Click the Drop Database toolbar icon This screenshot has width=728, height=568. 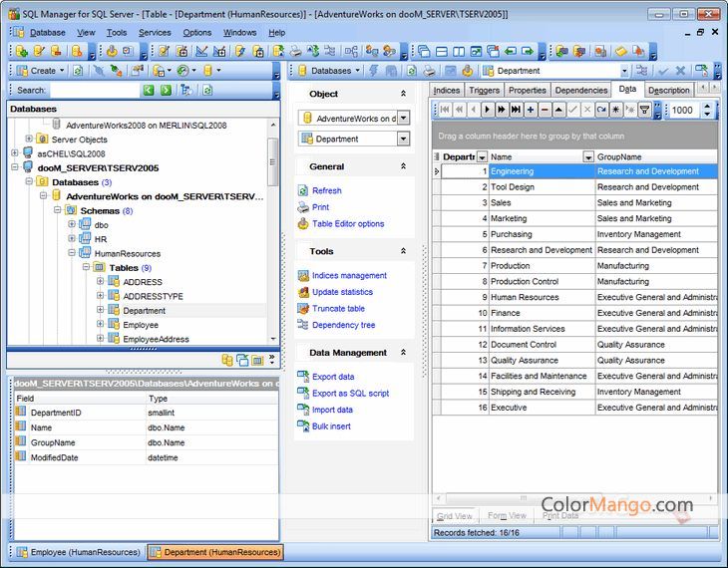[x=56, y=51]
